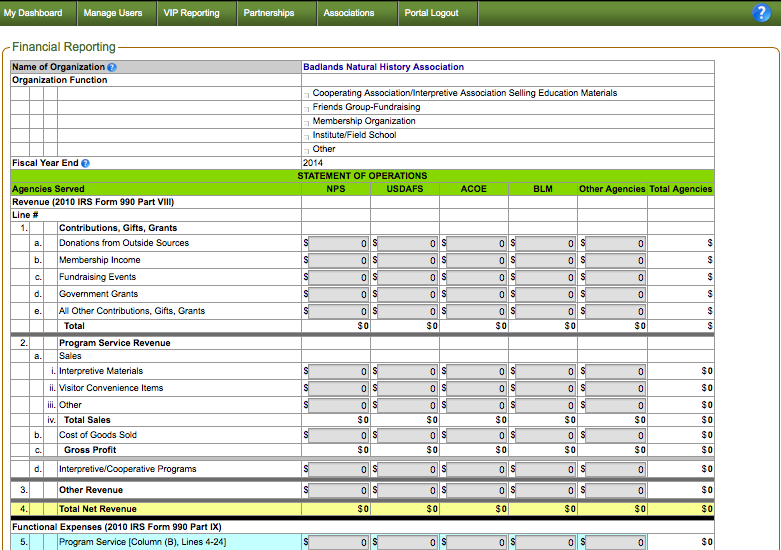
Task: Click help icon next to Fiscal Year End
Action: pyautogui.click(x=85, y=163)
